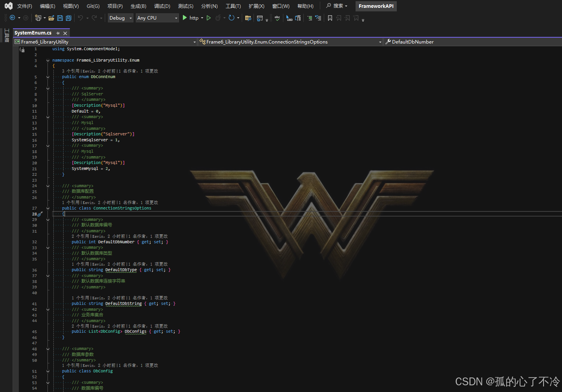Click the Undo arrow icon

point(80,18)
